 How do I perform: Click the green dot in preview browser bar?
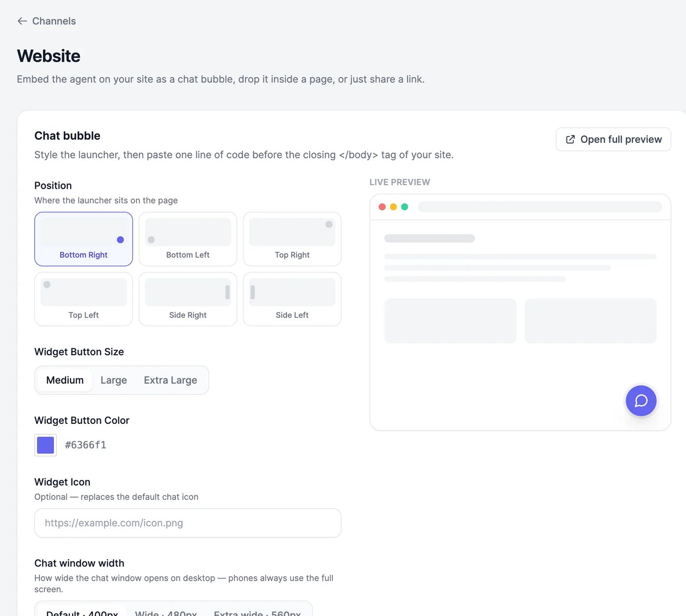405,207
